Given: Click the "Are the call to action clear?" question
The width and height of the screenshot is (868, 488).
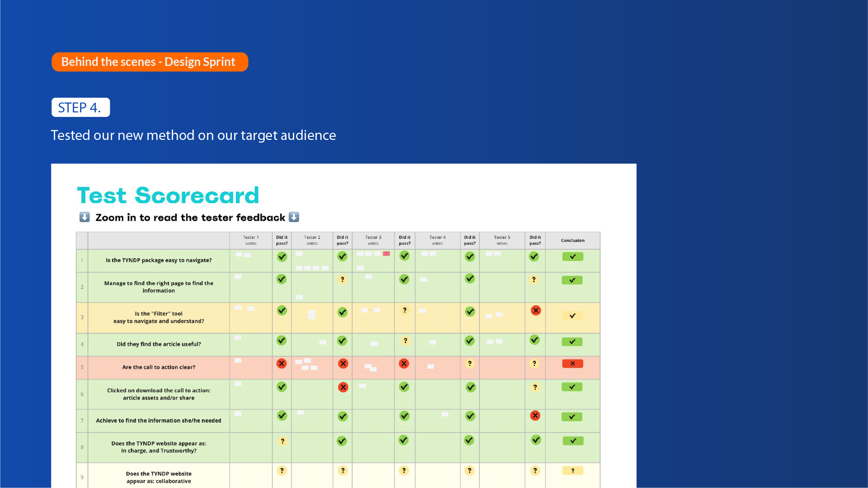Looking at the screenshot, I should (x=159, y=367).
